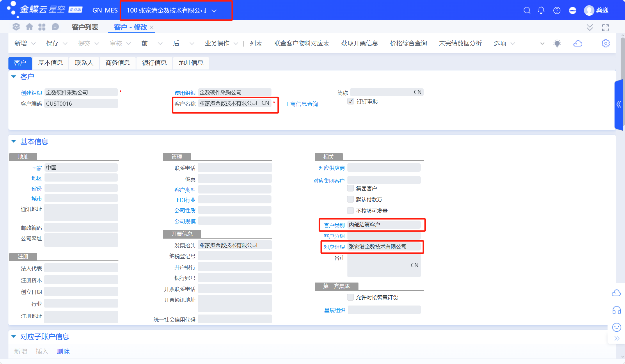Screen dimensions: 625x364
Task: Open the organization dropdown 100 张家港金数技术有限公司
Action: [x=172, y=10]
